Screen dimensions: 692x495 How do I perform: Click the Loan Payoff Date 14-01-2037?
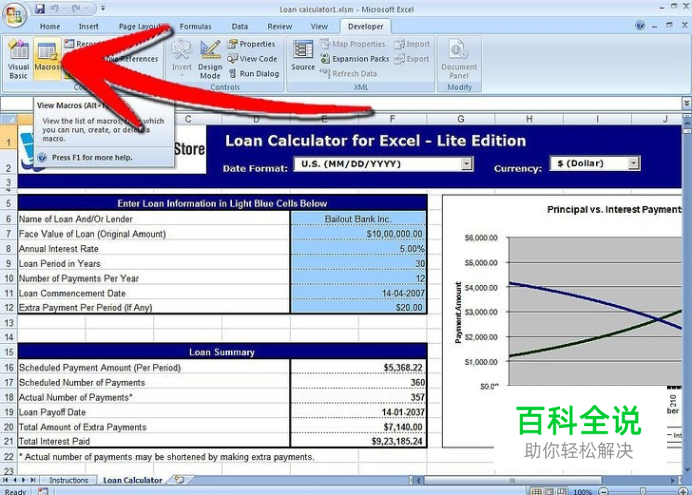pyautogui.click(x=358, y=412)
